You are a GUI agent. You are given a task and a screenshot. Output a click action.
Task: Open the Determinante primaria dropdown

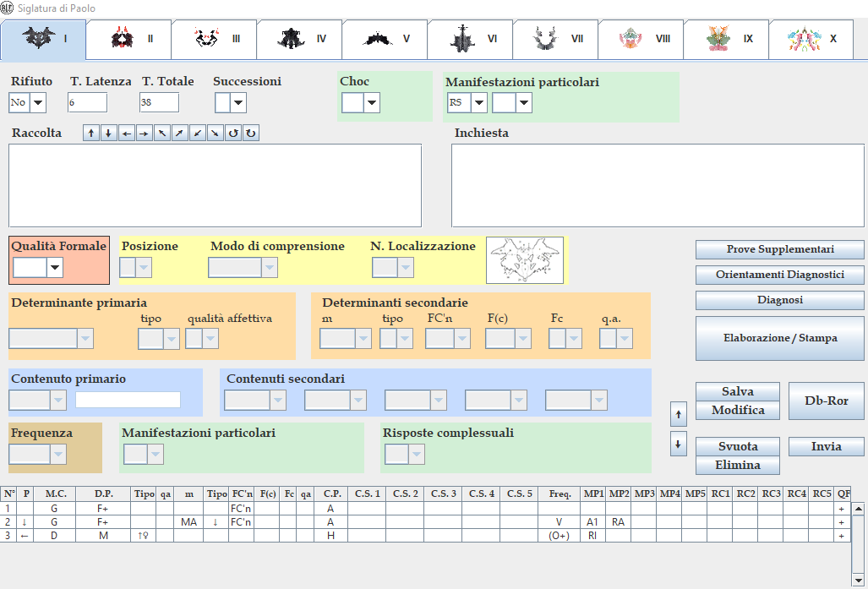pos(85,339)
